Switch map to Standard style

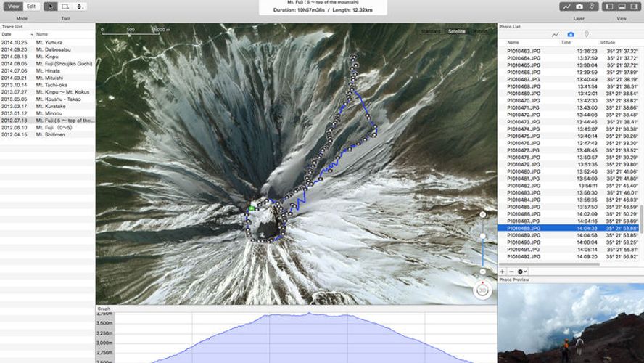point(431,31)
